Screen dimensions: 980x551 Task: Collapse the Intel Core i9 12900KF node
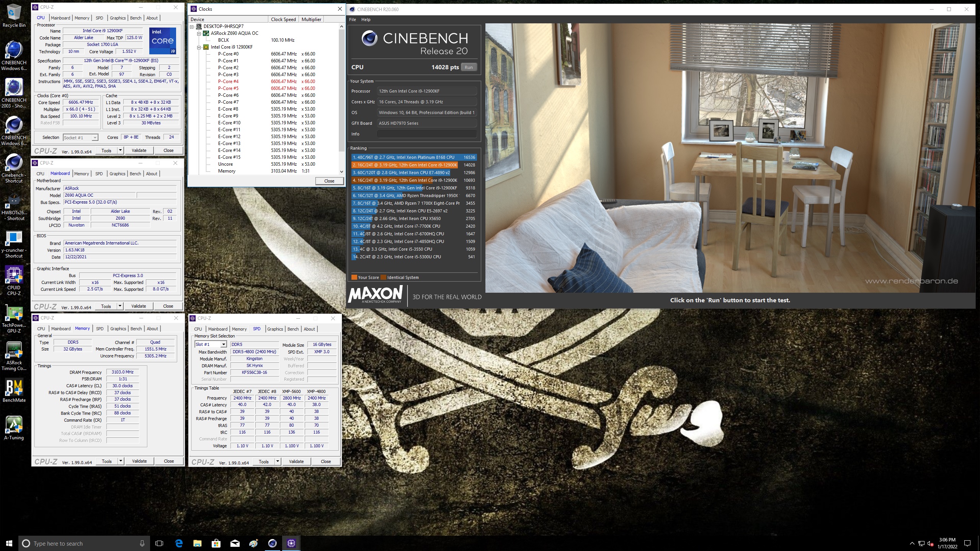click(x=199, y=47)
